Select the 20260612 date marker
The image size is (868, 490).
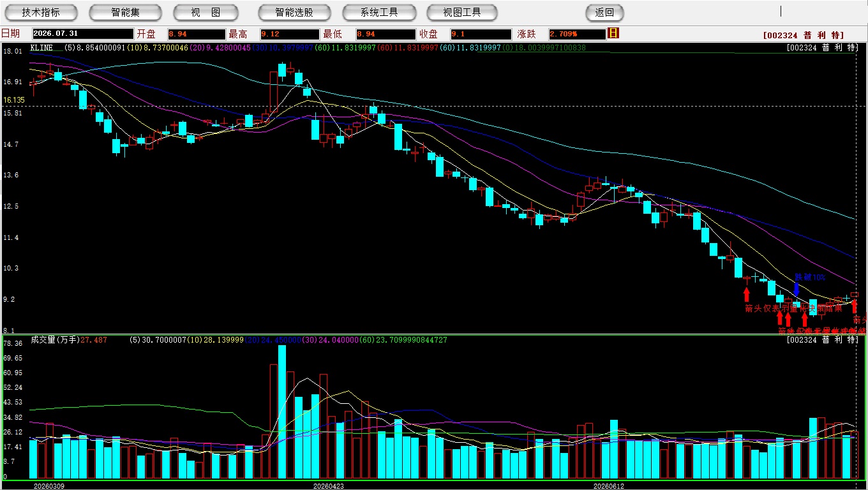pyautogui.click(x=610, y=486)
